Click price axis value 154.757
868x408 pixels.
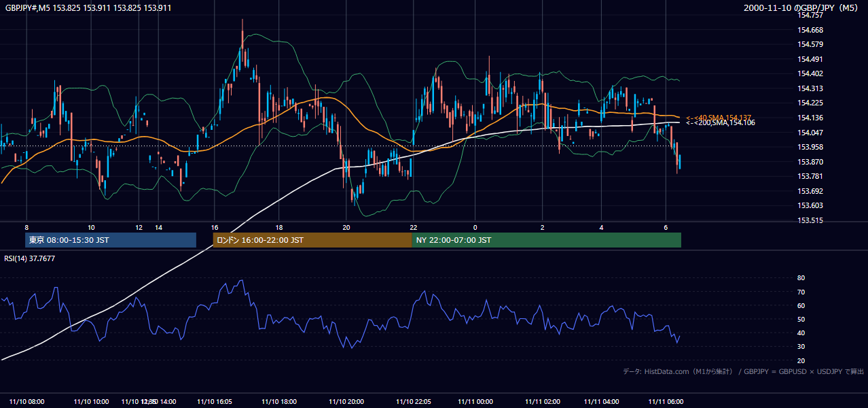[x=810, y=16]
